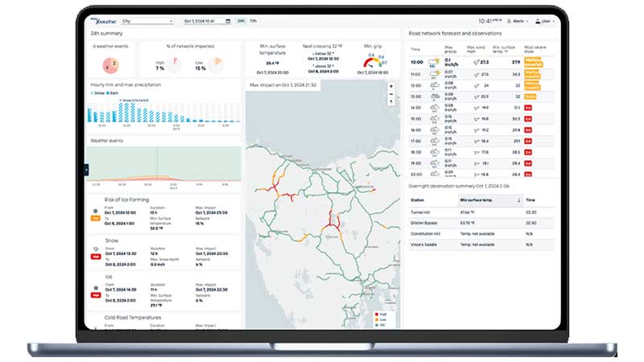Zoom in on the map

(391, 86)
